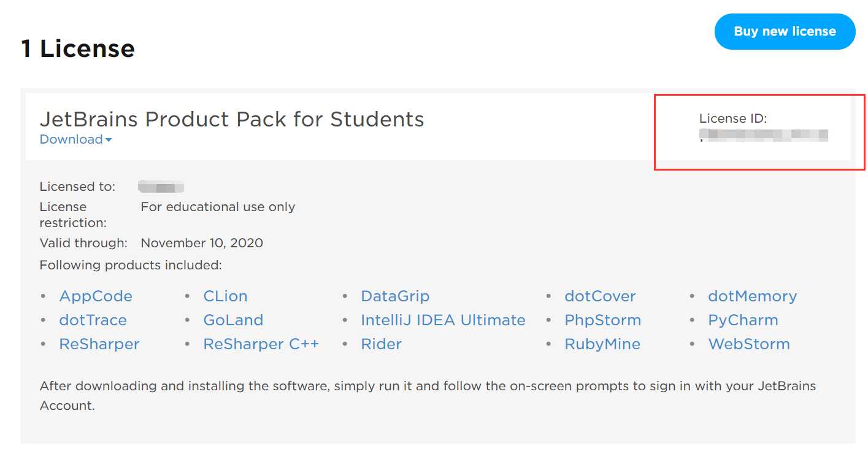Open the RubyMine product link

point(602,344)
